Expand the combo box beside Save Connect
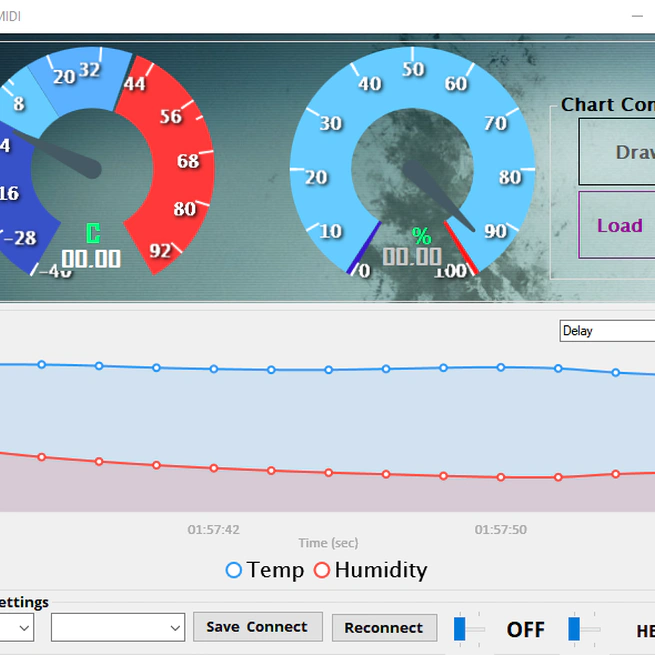This screenshot has width=655, height=655. (x=175, y=628)
